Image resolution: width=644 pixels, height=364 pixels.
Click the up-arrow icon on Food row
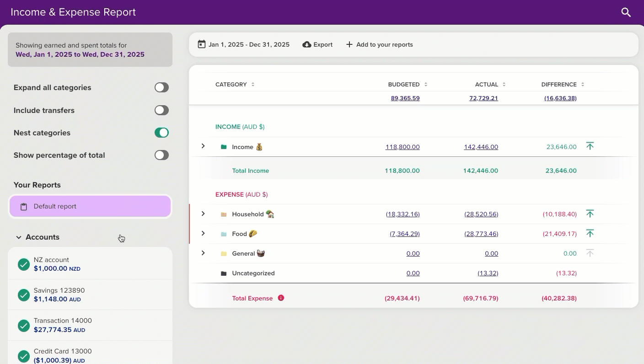pos(590,233)
